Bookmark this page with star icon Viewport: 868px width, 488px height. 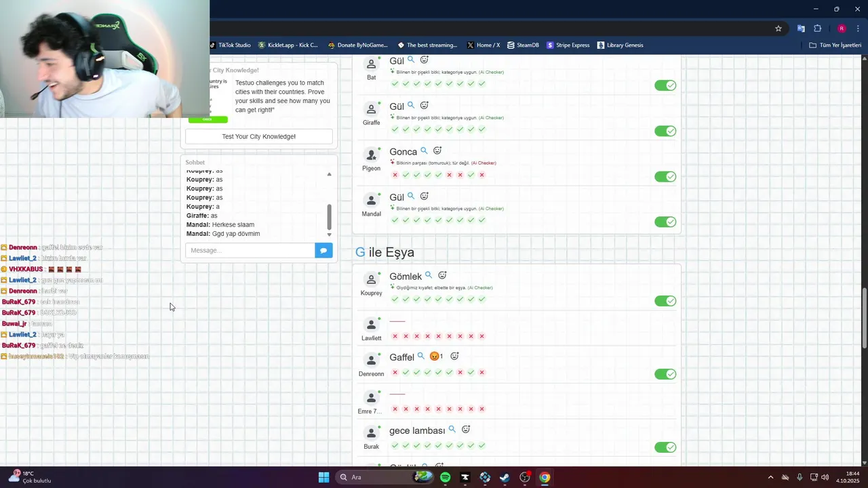(x=778, y=28)
